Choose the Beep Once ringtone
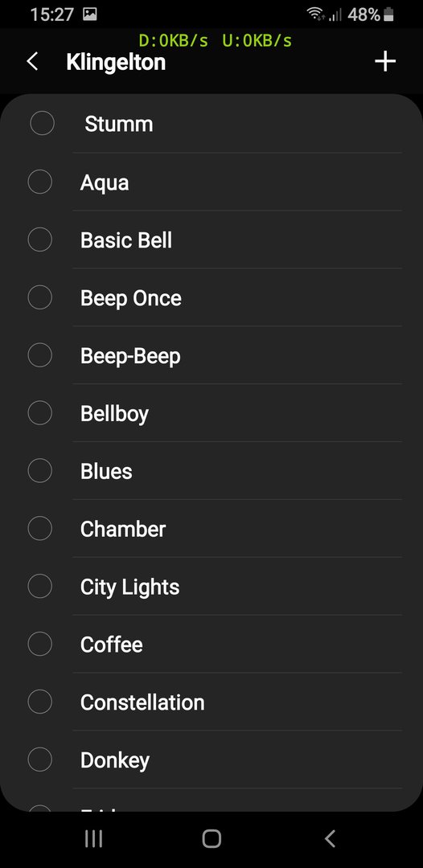Screen dimensions: 423x868 point(211,298)
